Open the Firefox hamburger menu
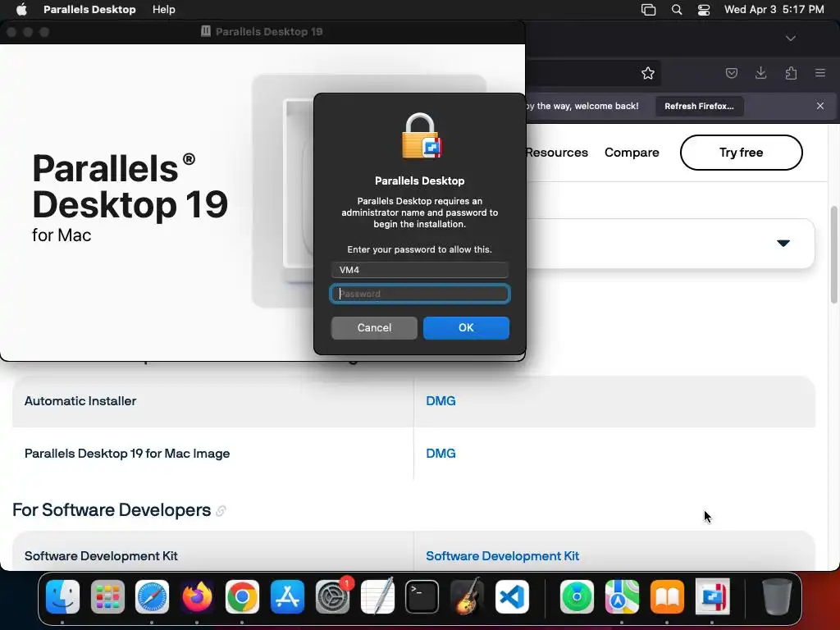Screen dimensions: 840x630 (820, 73)
